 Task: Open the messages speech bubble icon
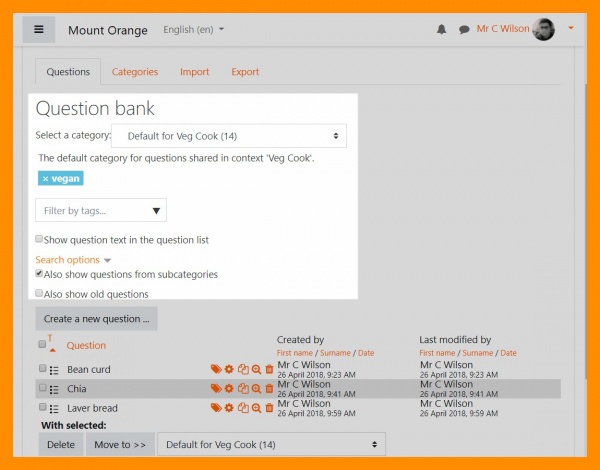click(x=464, y=29)
